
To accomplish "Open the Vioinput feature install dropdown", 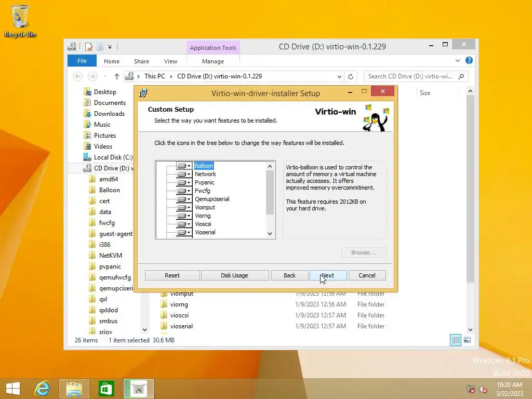I will point(184,207).
